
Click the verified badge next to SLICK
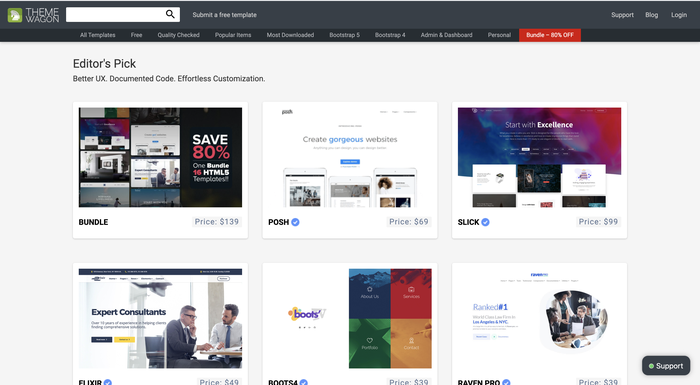[x=485, y=222]
